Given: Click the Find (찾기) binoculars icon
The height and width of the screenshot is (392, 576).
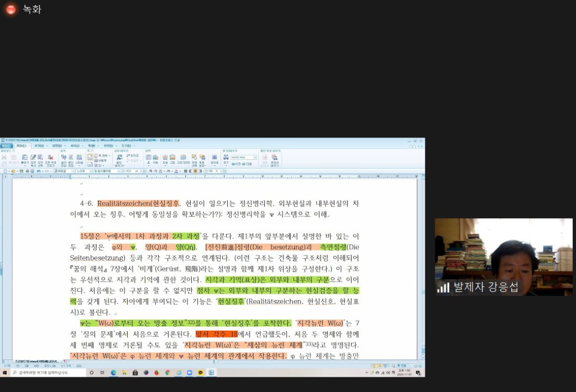Looking at the screenshot, I should point(226,159).
